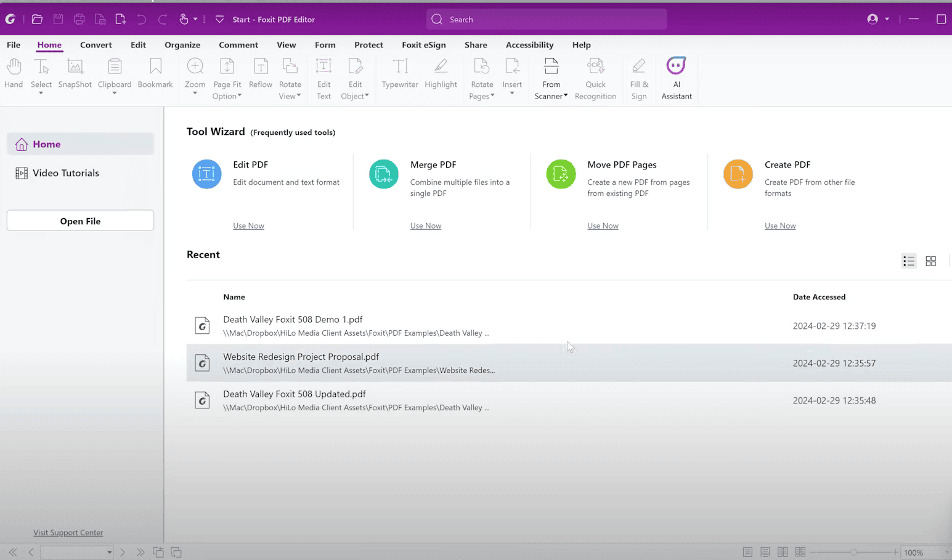The width and height of the screenshot is (952, 560).
Task: Activate the Typewriter tool
Action: click(x=400, y=74)
